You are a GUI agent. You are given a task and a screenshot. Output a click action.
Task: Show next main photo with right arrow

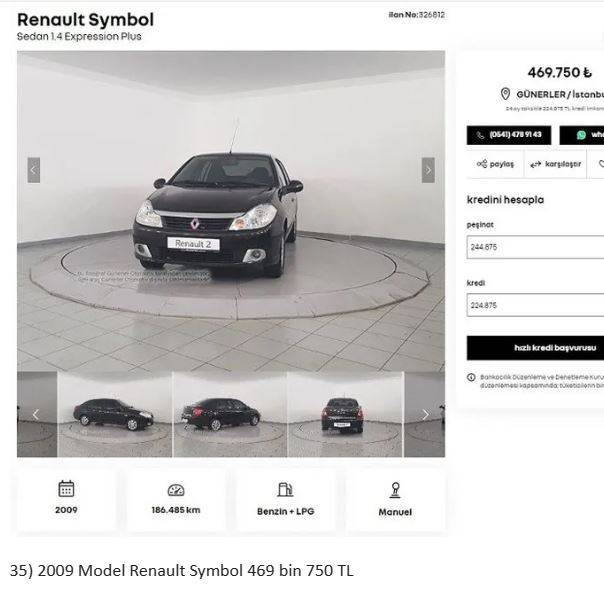coord(428,170)
